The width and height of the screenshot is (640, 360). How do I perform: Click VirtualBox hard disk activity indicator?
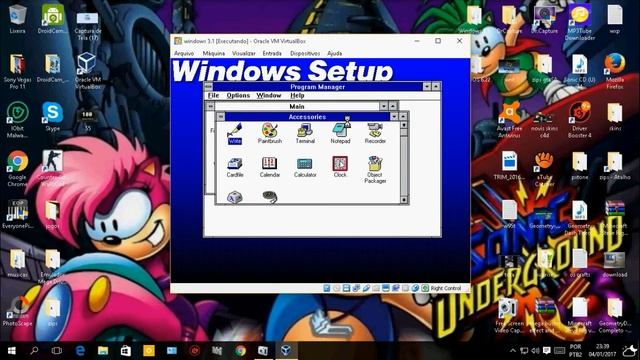click(327, 288)
